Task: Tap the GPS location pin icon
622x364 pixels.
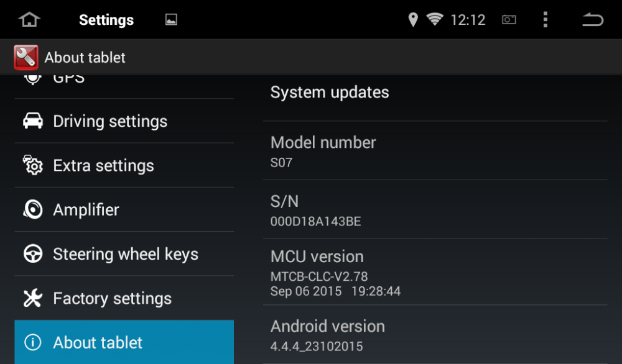Action: (413, 19)
